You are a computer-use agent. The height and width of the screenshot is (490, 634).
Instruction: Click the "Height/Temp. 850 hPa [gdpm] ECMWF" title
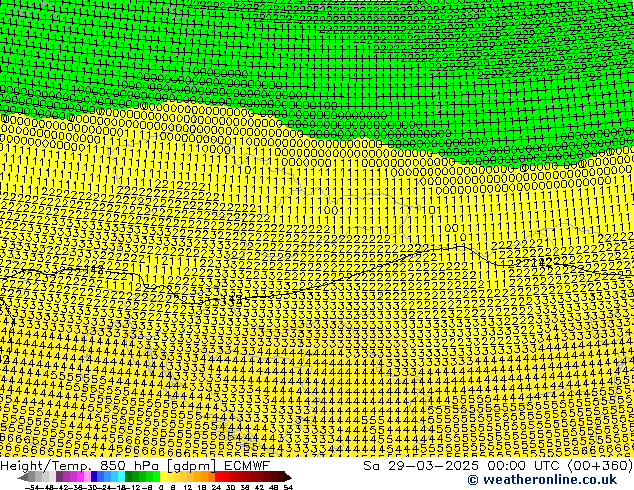[x=135, y=465]
